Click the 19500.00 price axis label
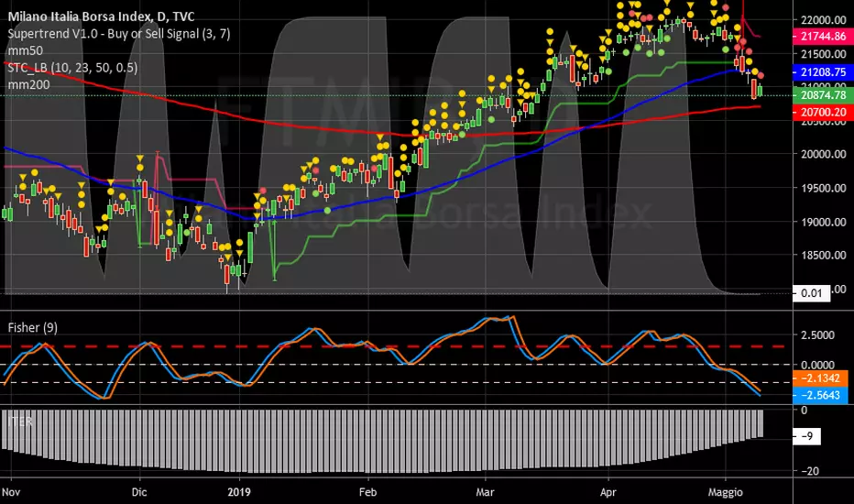Viewport: 854px width, 504px height. pos(824,188)
